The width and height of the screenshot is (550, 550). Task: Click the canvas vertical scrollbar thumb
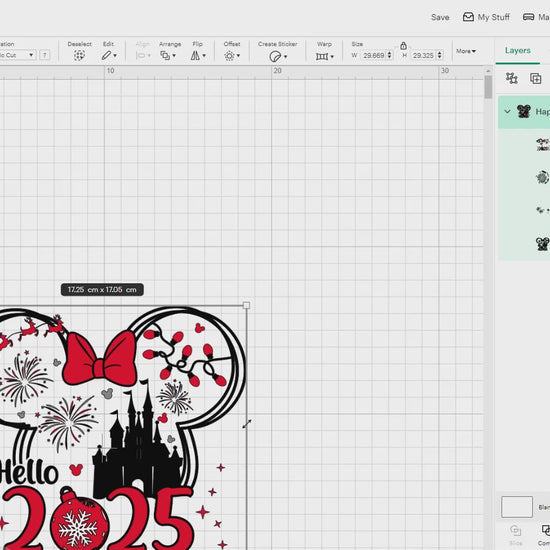click(488, 87)
